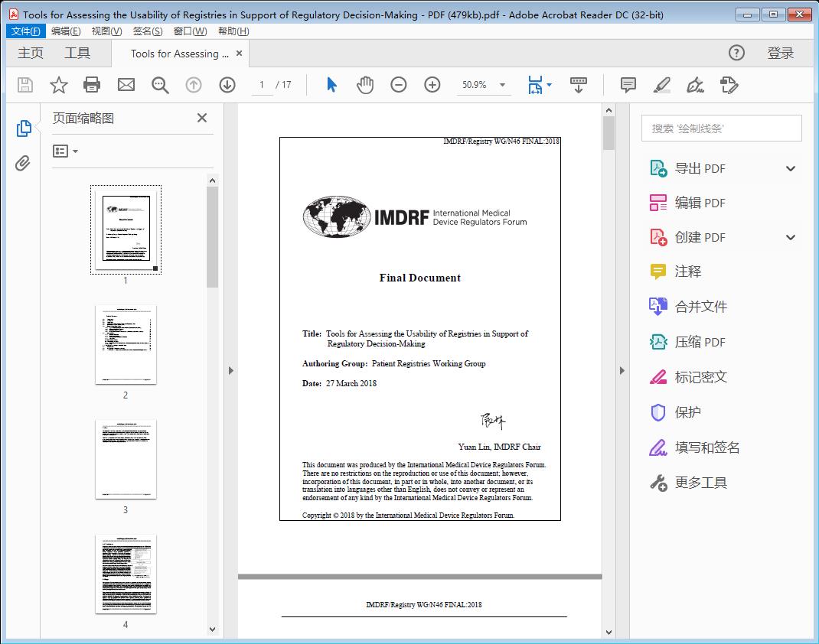Save the PDF with the disk icon
This screenshot has width=819, height=644.
(24, 85)
